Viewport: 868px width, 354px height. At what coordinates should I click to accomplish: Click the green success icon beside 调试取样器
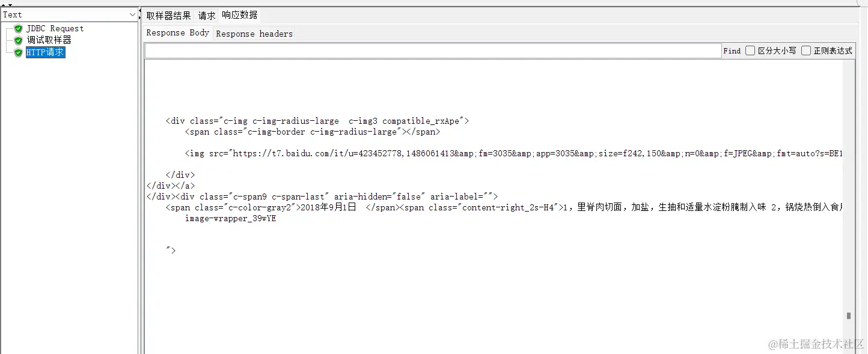[x=19, y=40]
